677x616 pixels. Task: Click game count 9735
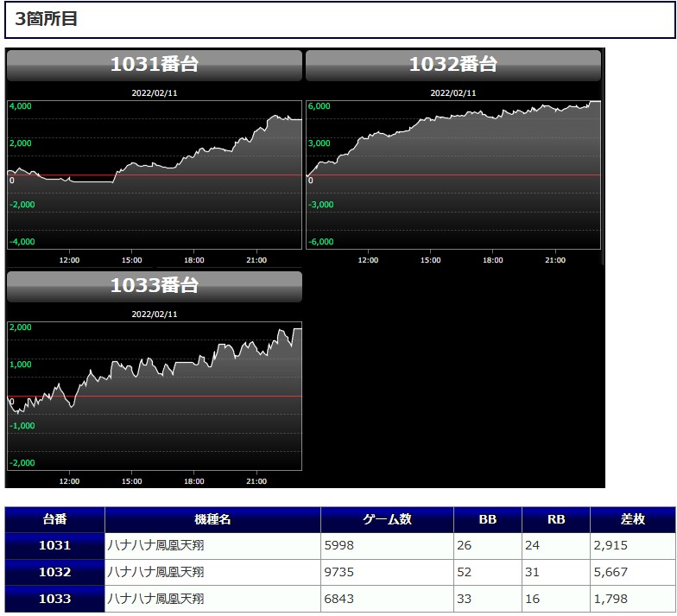coord(338,572)
